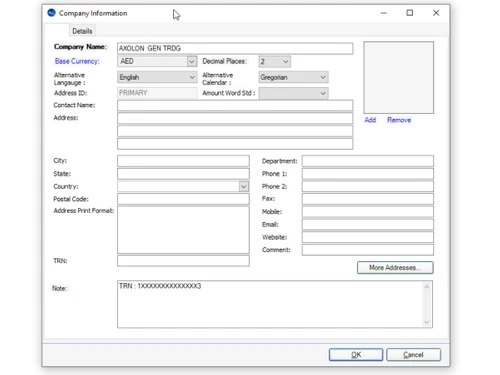Click the Contact Name field
The height and width of the screenshot is (375, 500).
point(235,105)
